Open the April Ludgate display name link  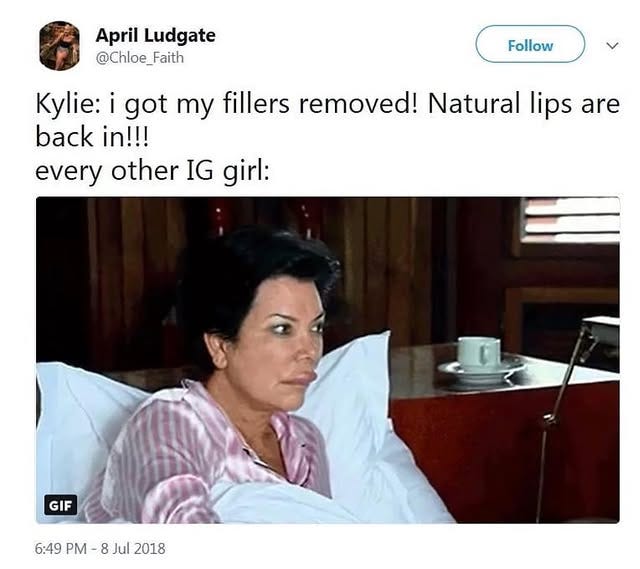[156, 35]
